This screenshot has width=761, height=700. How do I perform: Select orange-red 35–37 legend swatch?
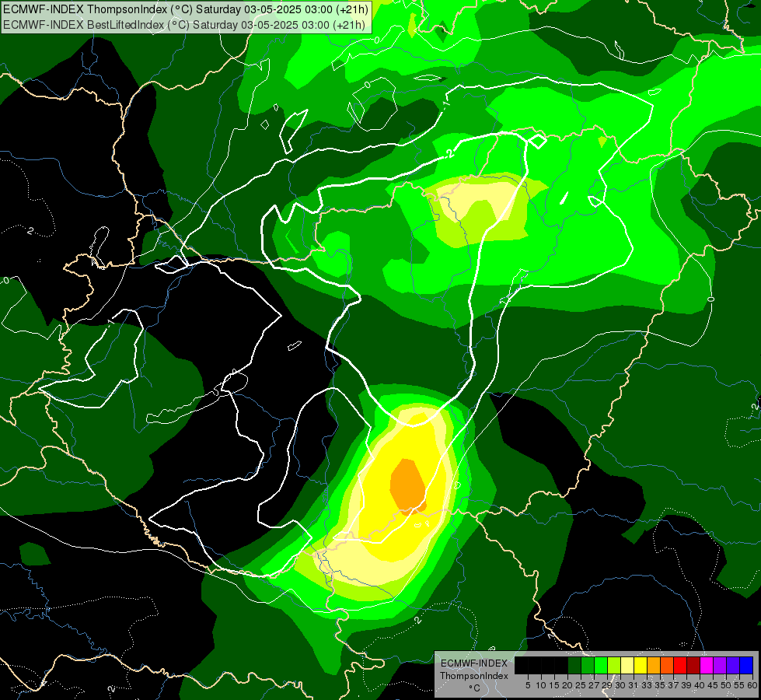coord(667,665)
